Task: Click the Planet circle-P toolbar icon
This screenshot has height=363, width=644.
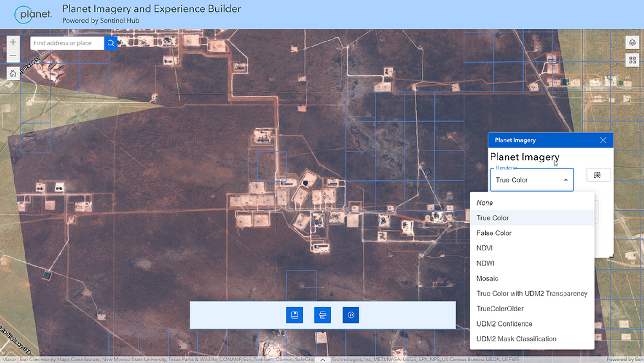Action: point(351,315)
